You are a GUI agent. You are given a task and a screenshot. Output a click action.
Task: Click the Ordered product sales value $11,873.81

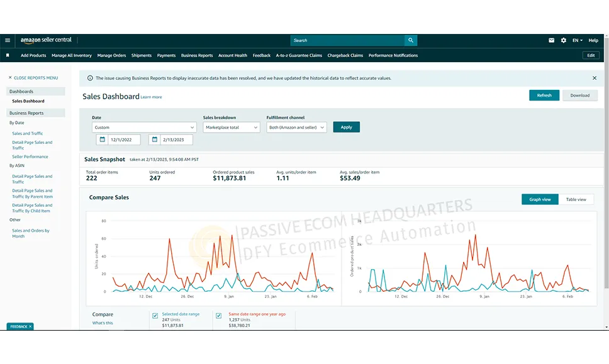(229, 179)
